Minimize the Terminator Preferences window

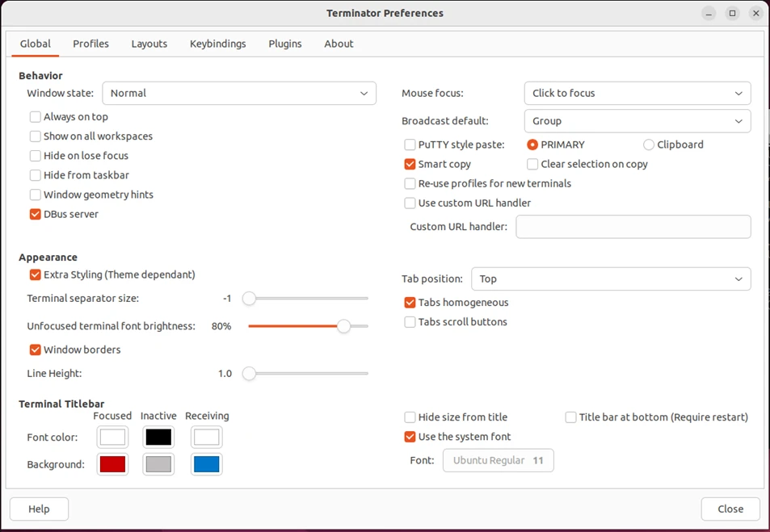pyautogui.click(x=709, y=13)
